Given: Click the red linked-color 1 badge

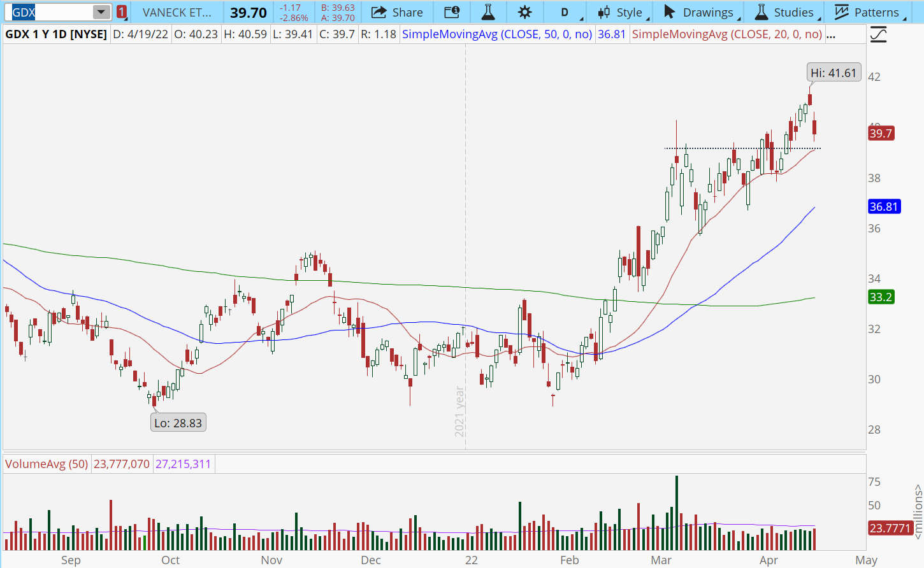Looking at the screenshot, I should point(122,12).
